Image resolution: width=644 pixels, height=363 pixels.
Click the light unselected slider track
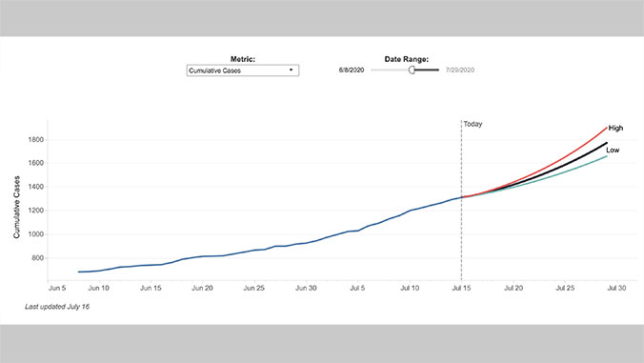[390, 71]
